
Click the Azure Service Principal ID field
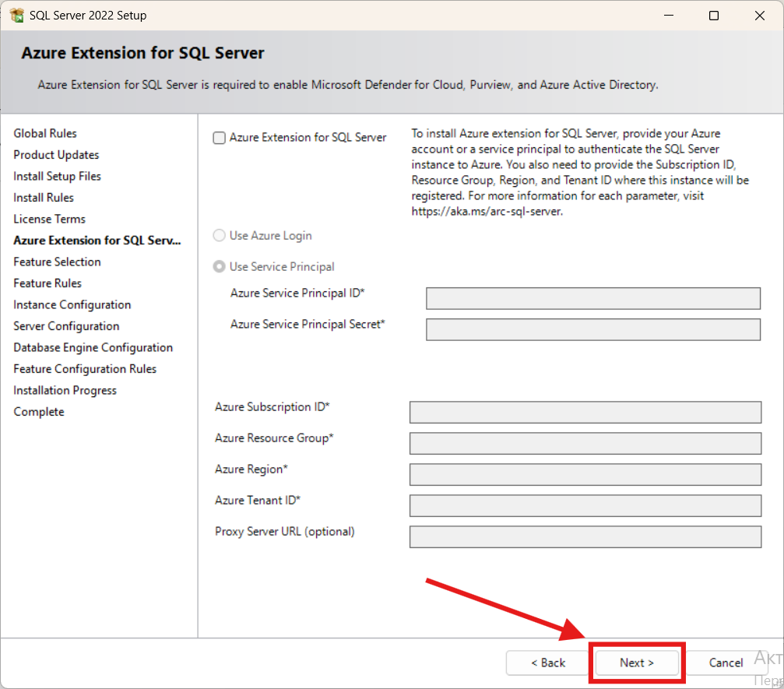tap(592, 298)
